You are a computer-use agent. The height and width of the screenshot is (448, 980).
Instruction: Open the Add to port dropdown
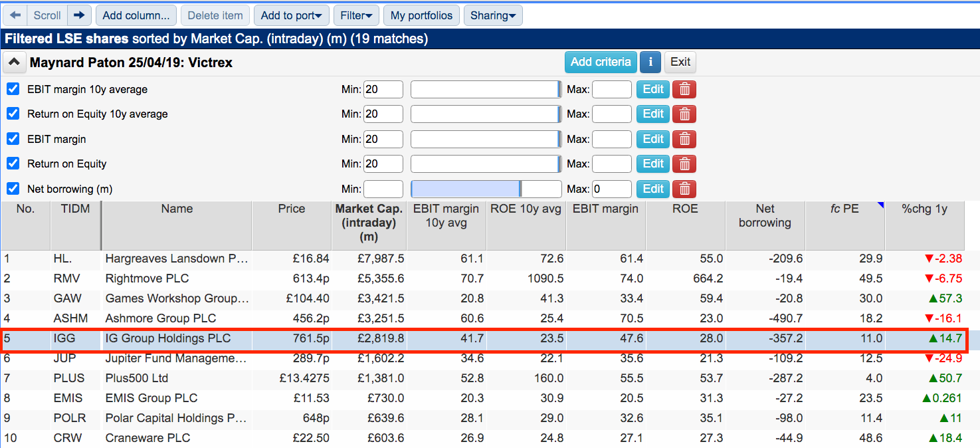point(292,15)
